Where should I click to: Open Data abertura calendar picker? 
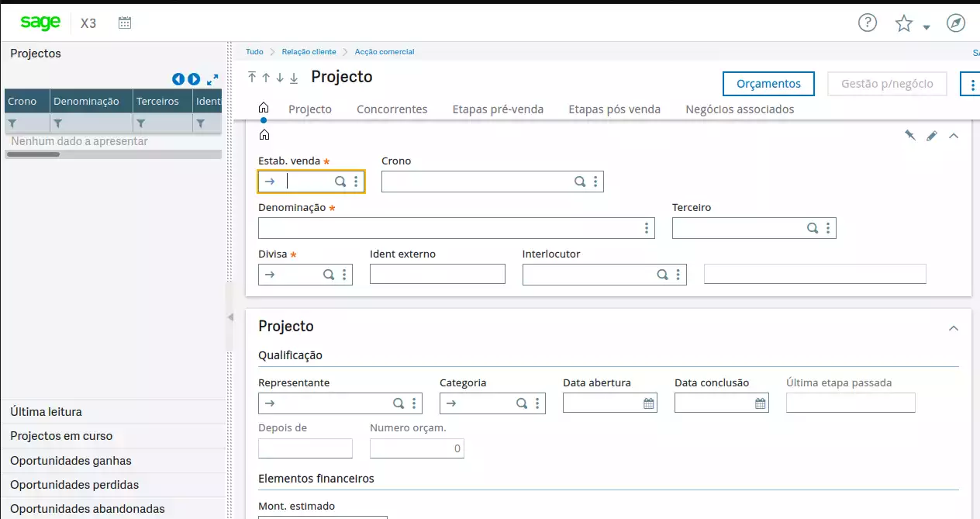tap(649, 403)
